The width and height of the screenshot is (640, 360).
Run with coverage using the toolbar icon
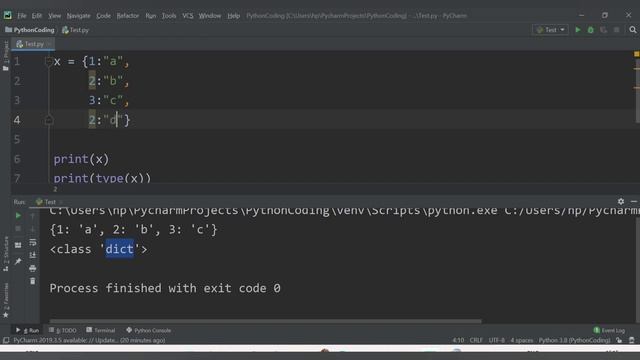tap(603, 30)
